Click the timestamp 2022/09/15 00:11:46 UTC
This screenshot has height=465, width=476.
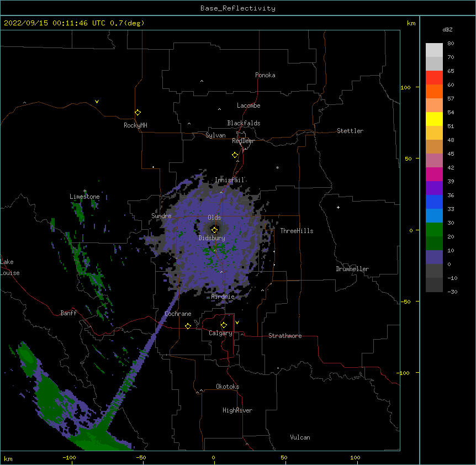coord(55,23)
